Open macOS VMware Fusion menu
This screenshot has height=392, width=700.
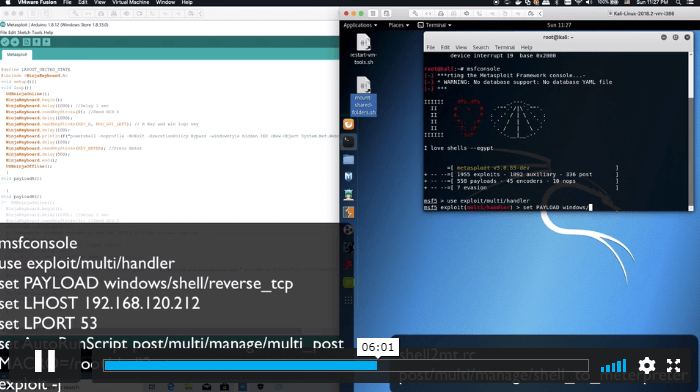(x=37, y=2)
